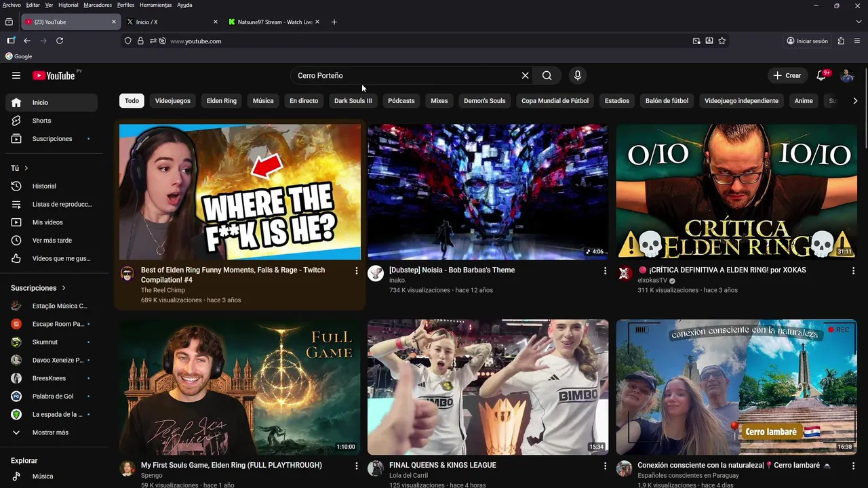Select the Videojuegos filter chip
This screenshot has height=488, width=868.
[x=173, y=101]
